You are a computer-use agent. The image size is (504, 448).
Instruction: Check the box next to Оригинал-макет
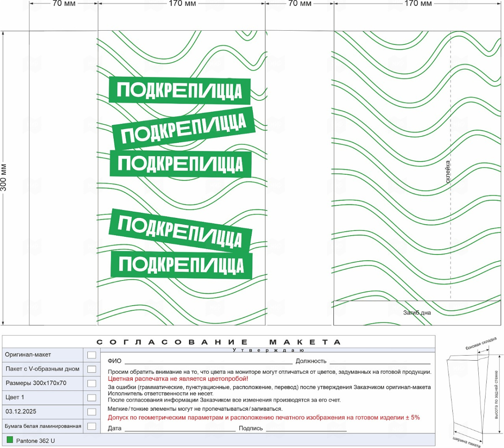[x=92, y=355]
